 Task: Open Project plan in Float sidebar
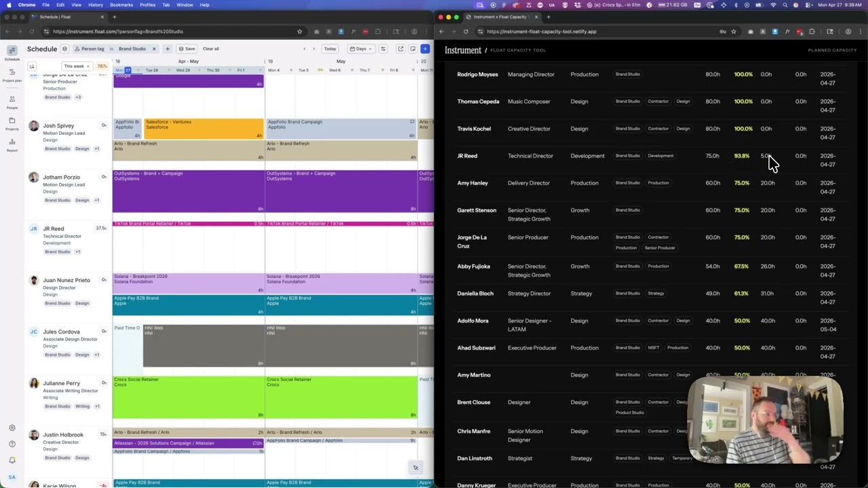(x=12, y=75)
